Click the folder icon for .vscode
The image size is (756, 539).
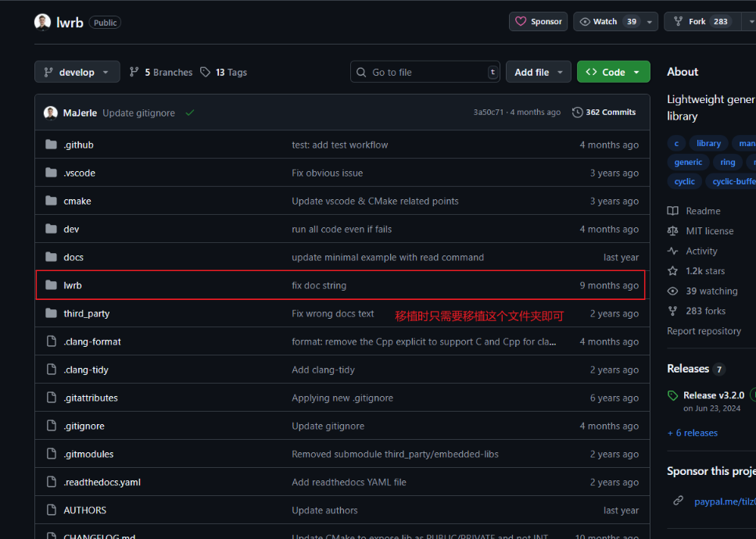click(51, 173)
